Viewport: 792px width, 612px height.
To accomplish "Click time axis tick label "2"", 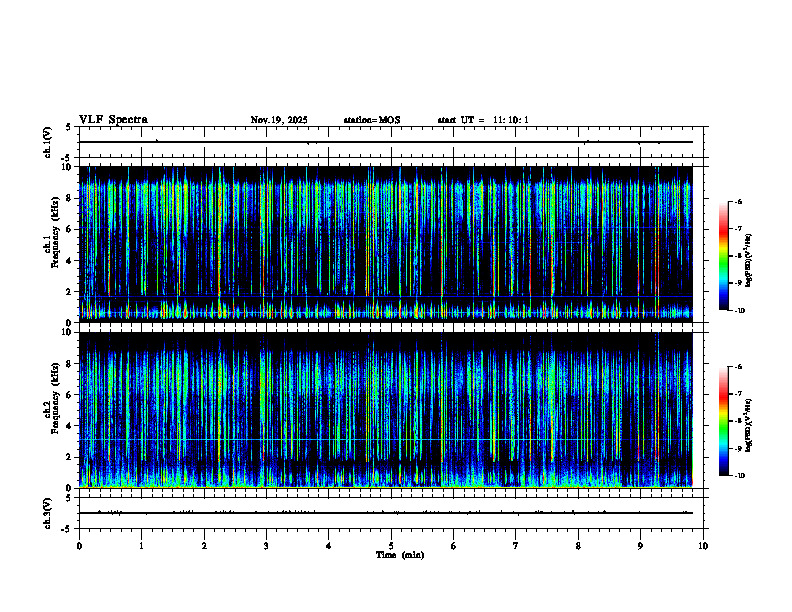I will coord(204,546).
